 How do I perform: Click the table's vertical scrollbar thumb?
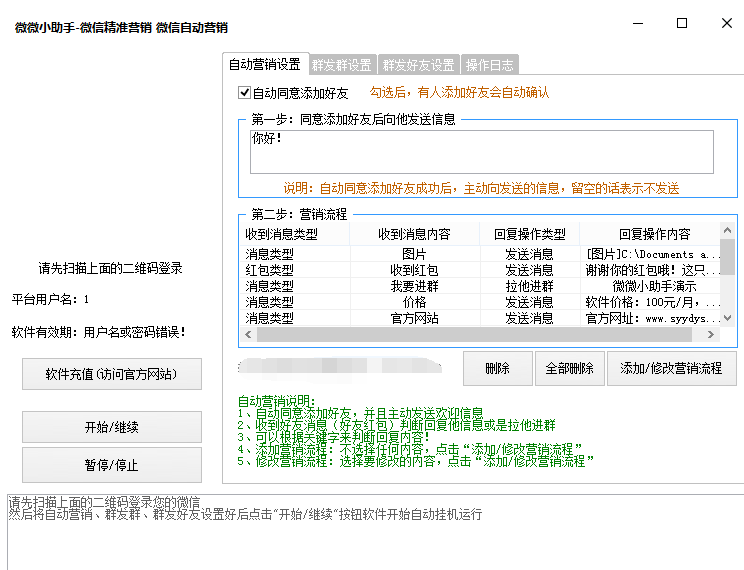(727, 256)
